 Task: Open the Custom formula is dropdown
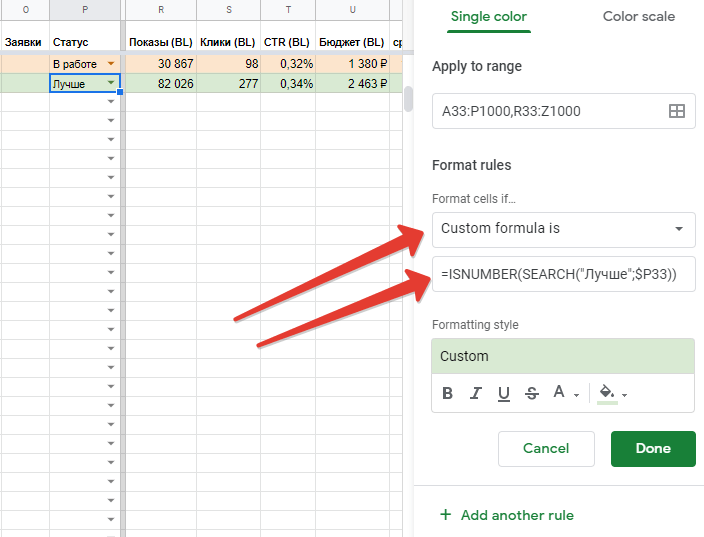click(563, 229)
